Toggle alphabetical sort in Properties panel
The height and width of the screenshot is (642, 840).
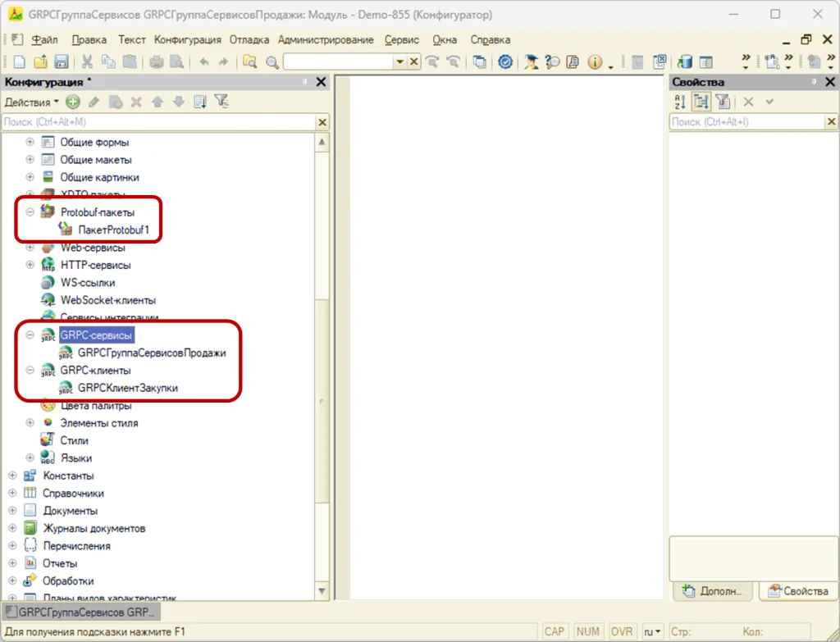(680, 102)
